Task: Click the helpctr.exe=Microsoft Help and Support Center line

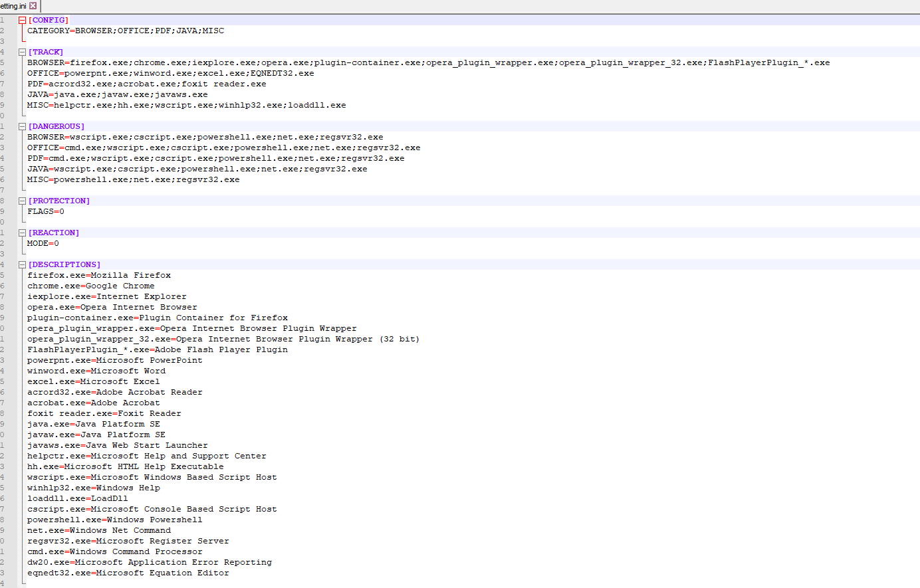Action: point(147,456)
